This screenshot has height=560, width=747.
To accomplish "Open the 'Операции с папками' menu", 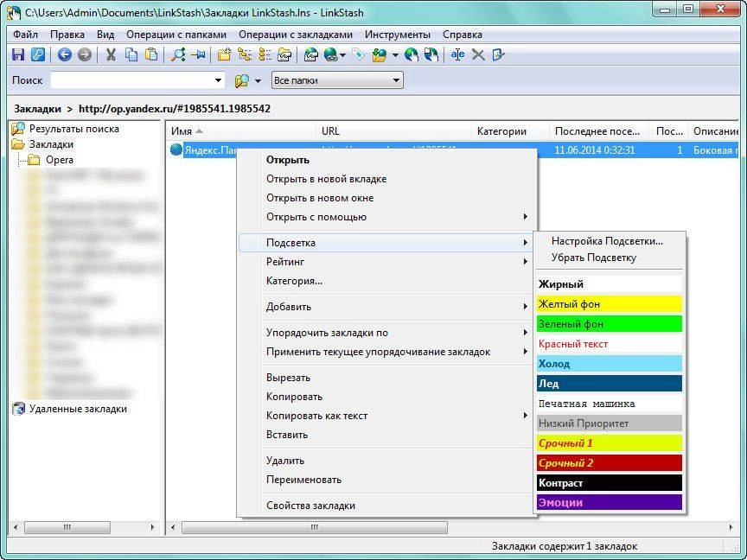I will coord(176,35).
